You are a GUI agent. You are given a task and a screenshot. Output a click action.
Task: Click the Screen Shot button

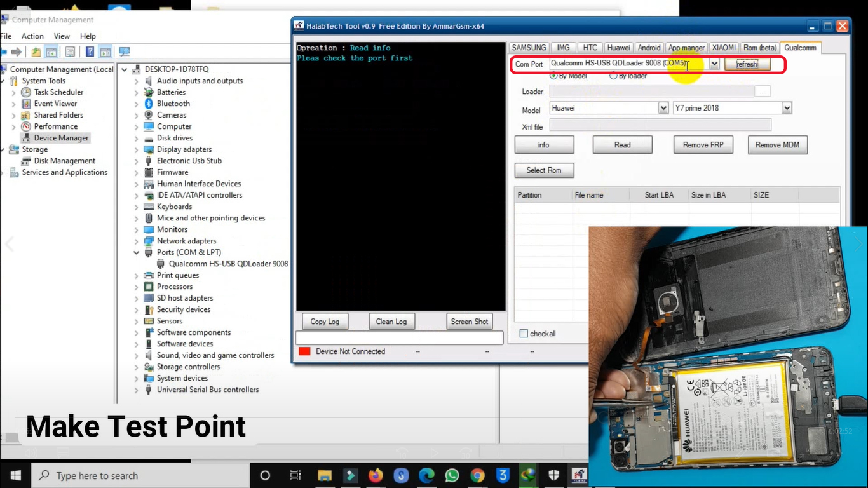point(470,322)
